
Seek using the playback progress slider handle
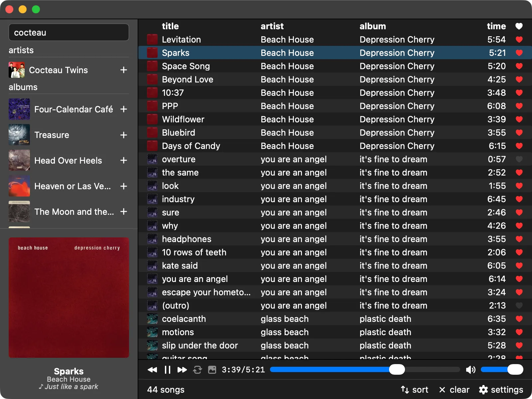(397, 369)
